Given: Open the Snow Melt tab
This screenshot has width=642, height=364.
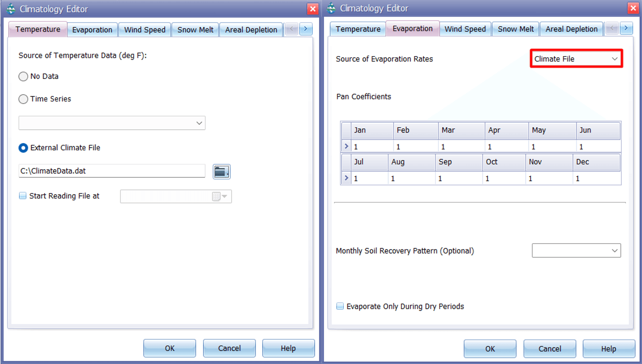Looking at the screenshot, I should 195,29.
